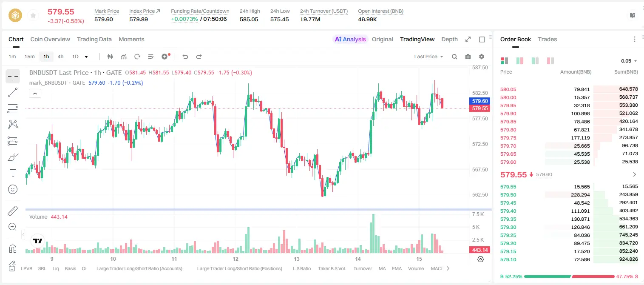Add BNB to favorites with star icon
The image size is (644, 285).
tap(33, 16)
